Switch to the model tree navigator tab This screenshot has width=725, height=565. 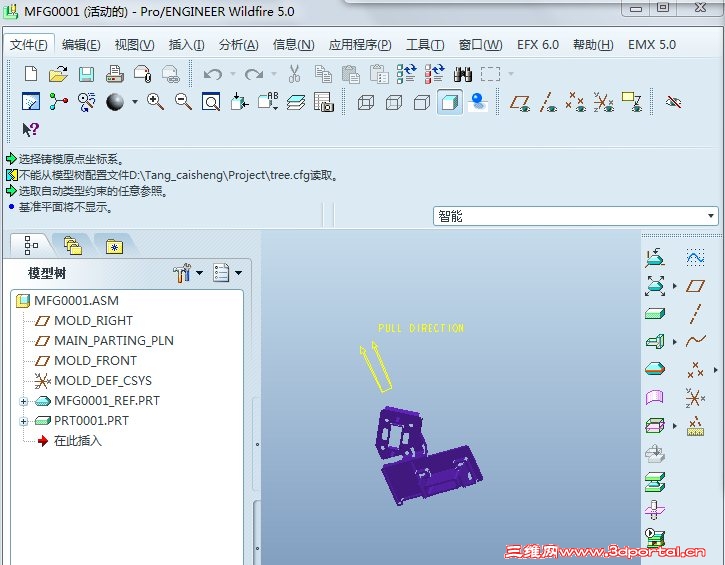click(31, 246)
